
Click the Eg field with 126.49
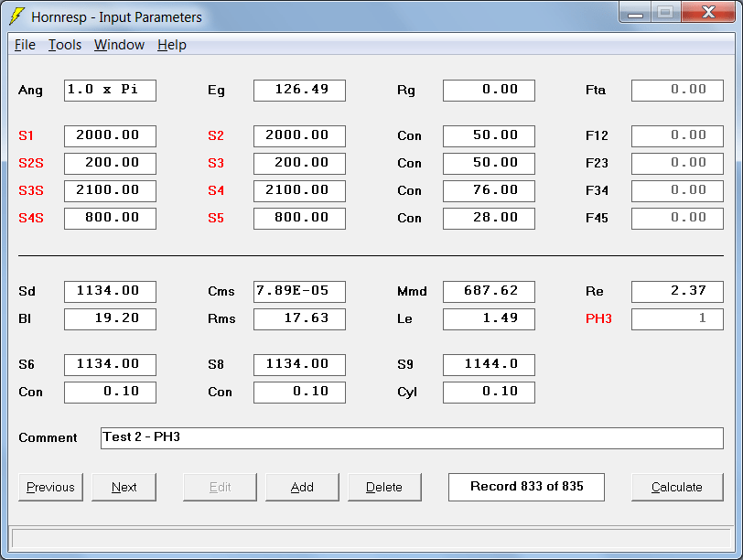(x=299, y=91)
